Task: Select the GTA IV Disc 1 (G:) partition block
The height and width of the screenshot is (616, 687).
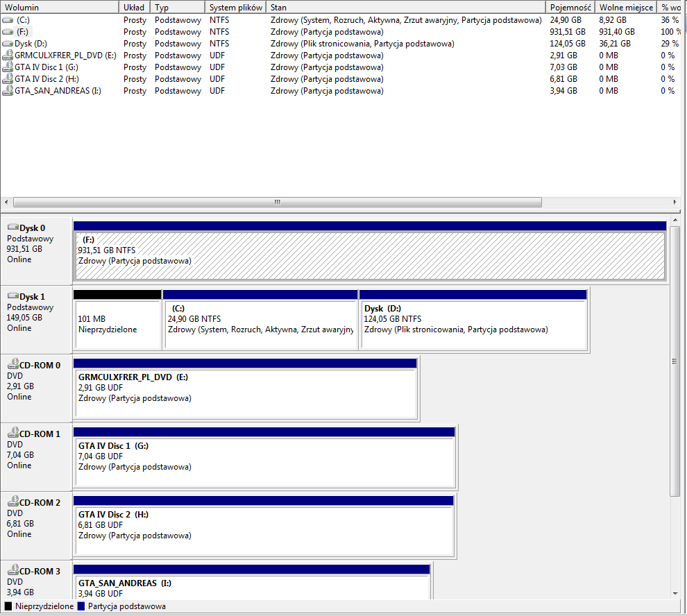Action: [x=264, y=457]
